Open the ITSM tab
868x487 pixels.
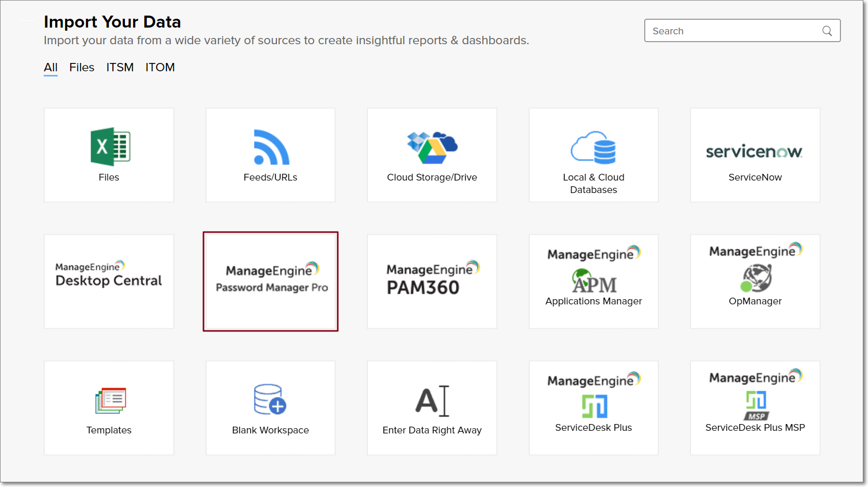(120, 68)
